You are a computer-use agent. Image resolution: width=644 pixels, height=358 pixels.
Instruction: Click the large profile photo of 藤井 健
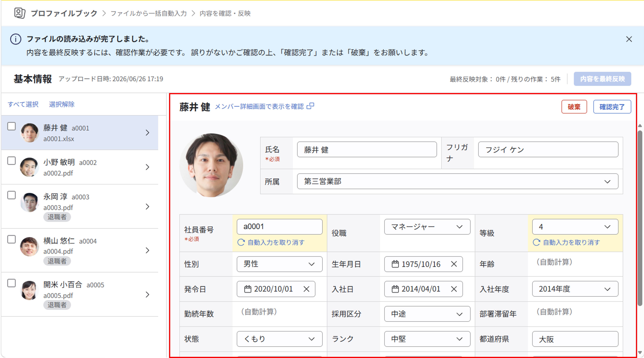point(211,165)
